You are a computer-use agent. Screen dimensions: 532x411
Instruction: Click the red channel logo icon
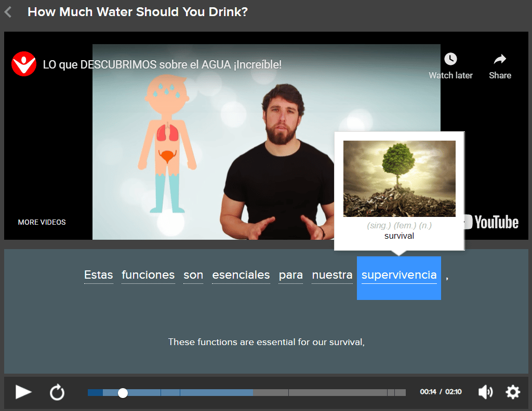tap(24, 64)
